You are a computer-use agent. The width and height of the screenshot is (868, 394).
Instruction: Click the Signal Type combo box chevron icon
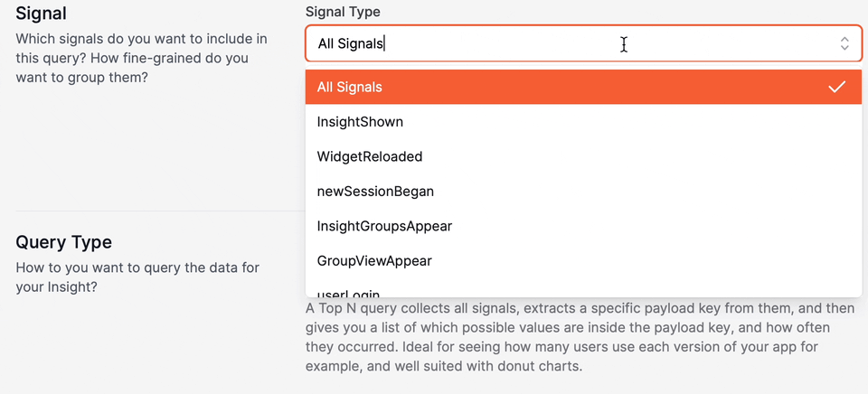pyautogui.click(x=844, y=43)
